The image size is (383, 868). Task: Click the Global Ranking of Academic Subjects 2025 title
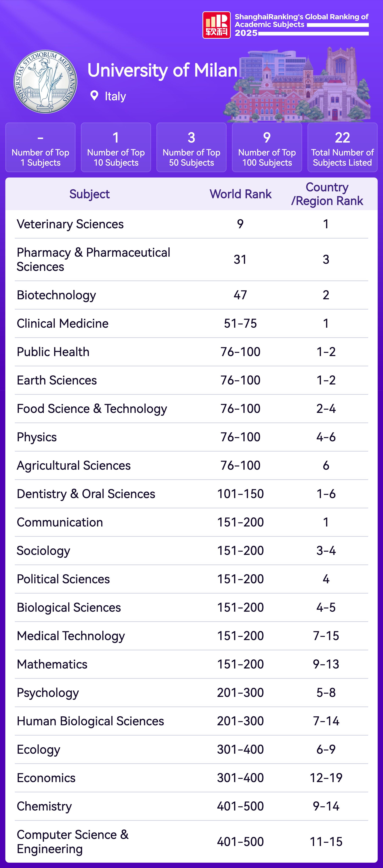click(301, 25)
